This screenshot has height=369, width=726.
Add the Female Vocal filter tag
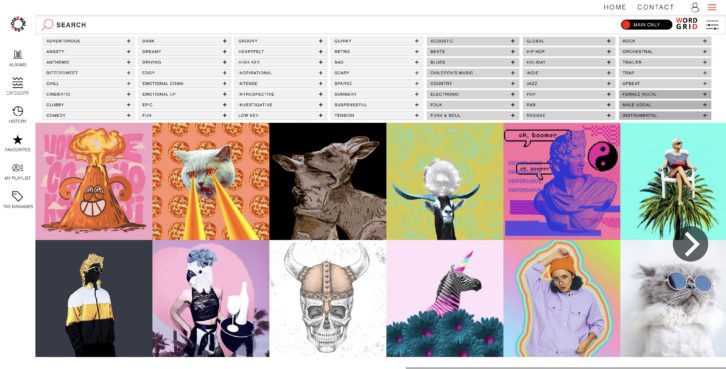(665, 94)
